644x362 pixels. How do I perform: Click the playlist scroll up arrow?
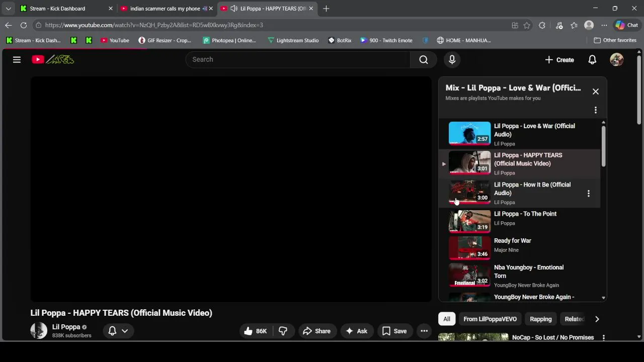pyautogui.click(x=603, y=123)
